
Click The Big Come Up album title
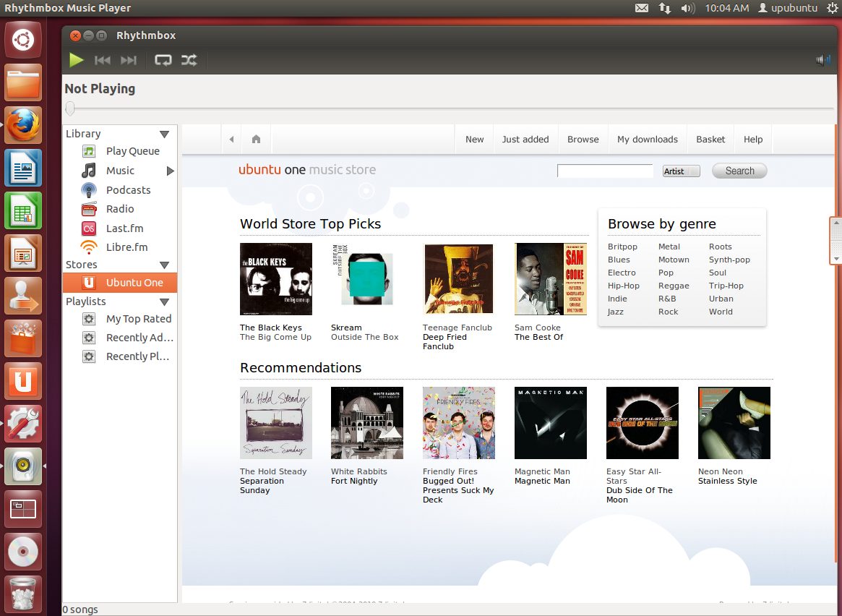pyautogui.click(x=275, y=337)
